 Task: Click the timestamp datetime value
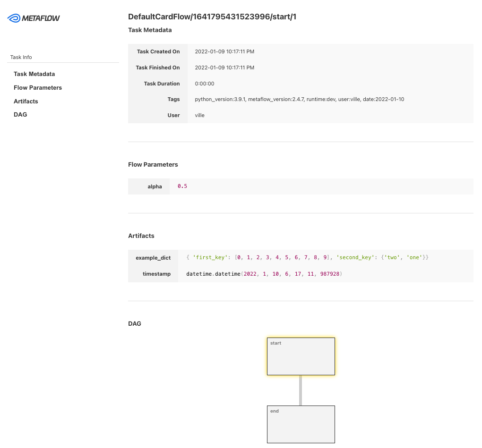click(264, 274)
